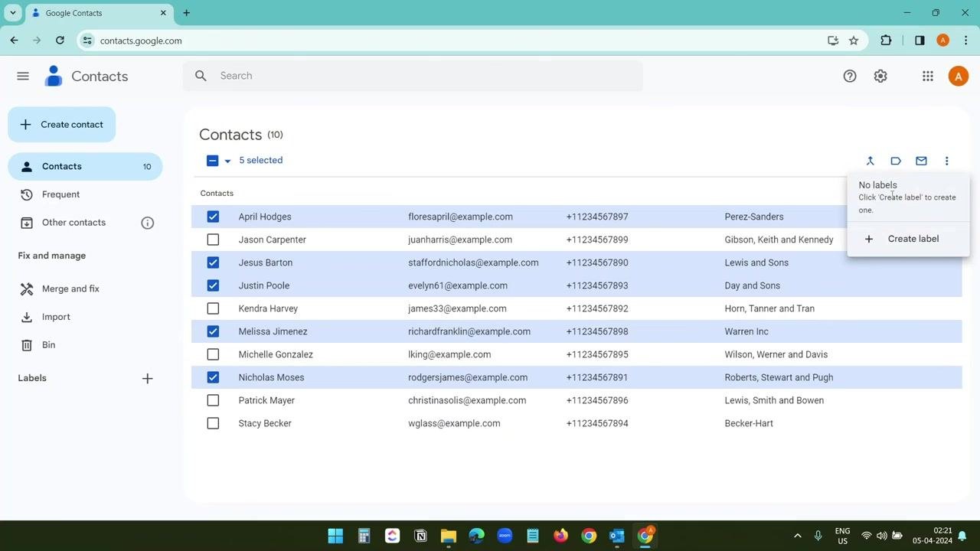Open the main menu hamburger icon
The image size is (980, 551).
point(23,76)
